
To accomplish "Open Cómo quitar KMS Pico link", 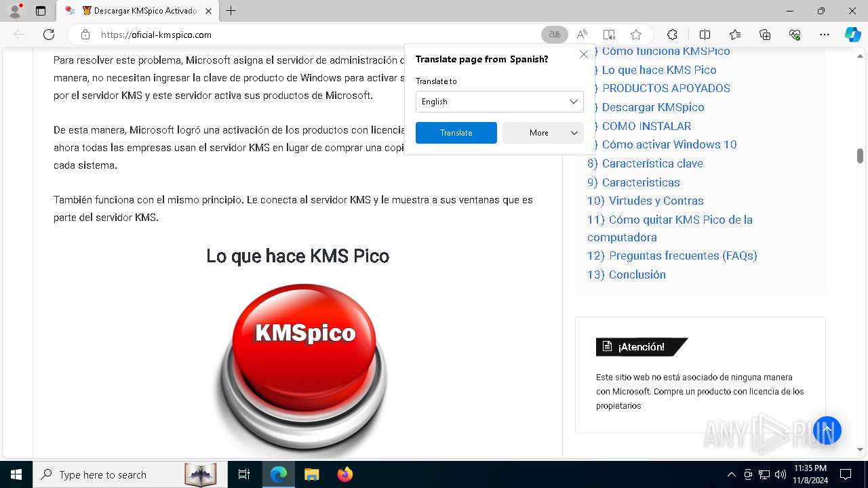I will (x=670, y=228).
